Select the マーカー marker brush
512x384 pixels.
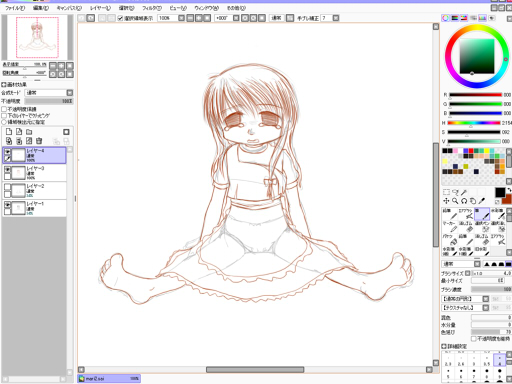point(450,227)
